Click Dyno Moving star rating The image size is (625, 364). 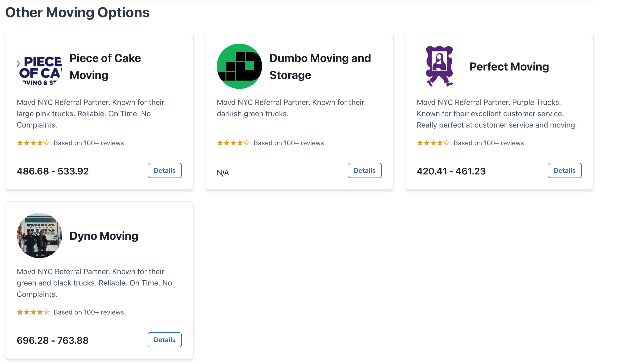point(33,312)
